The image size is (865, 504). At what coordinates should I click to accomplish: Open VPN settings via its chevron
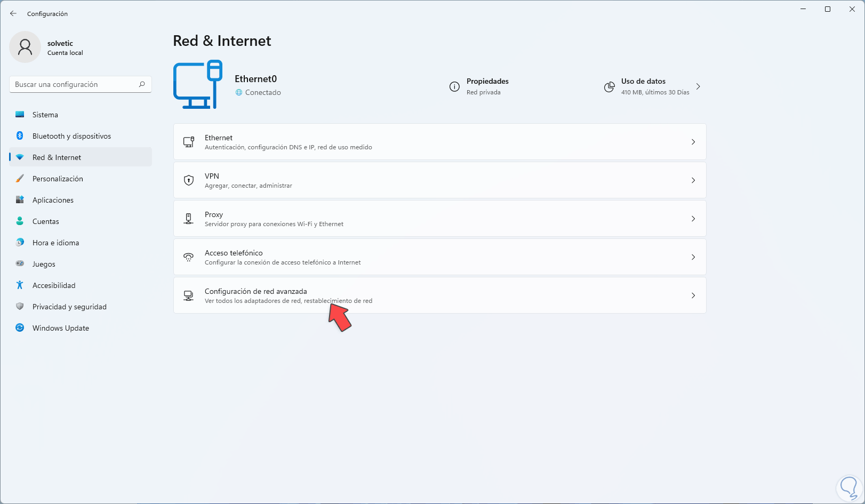point(693,180)
